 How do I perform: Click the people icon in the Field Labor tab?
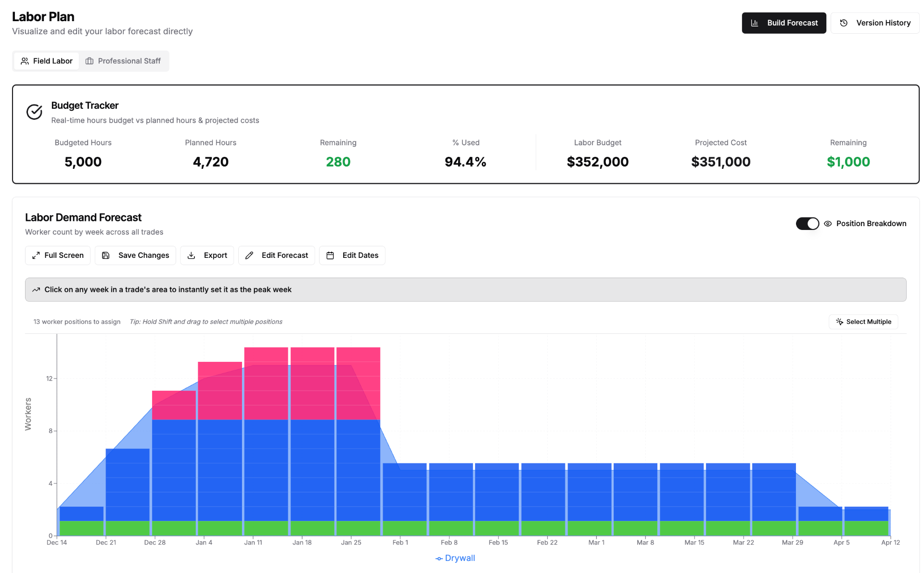(25, 61)
